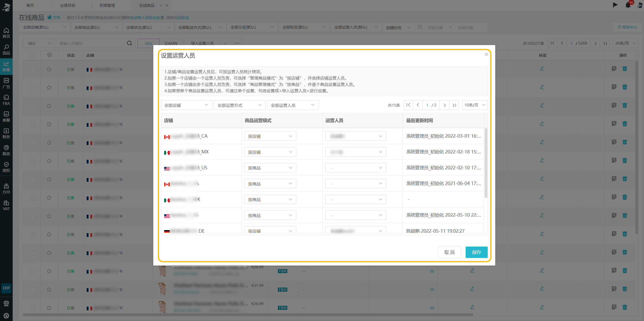This screenshot has width=644, height=321.
Task: Select the SKU view tab
Action: [x=148, y=43]
